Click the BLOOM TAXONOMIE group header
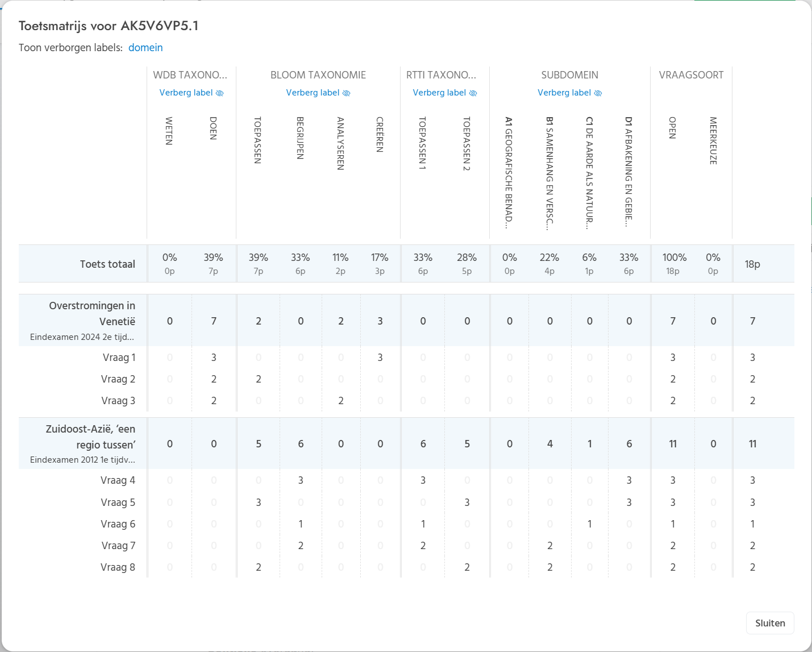Viewport: 812px width, 652px height. (318, 75)
